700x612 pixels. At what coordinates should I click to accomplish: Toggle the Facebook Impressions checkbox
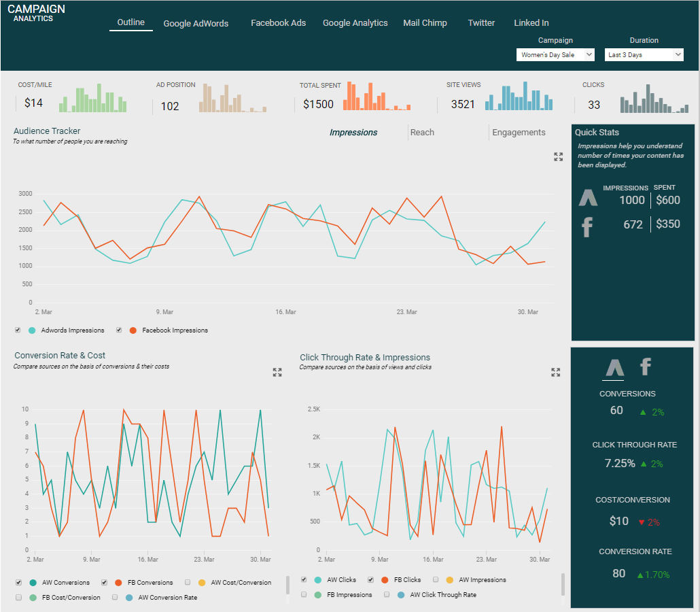(x=119, y=330)
